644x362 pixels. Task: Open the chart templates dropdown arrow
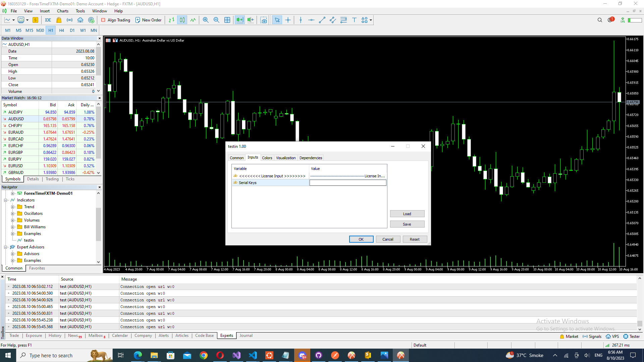tap(27, 20)
